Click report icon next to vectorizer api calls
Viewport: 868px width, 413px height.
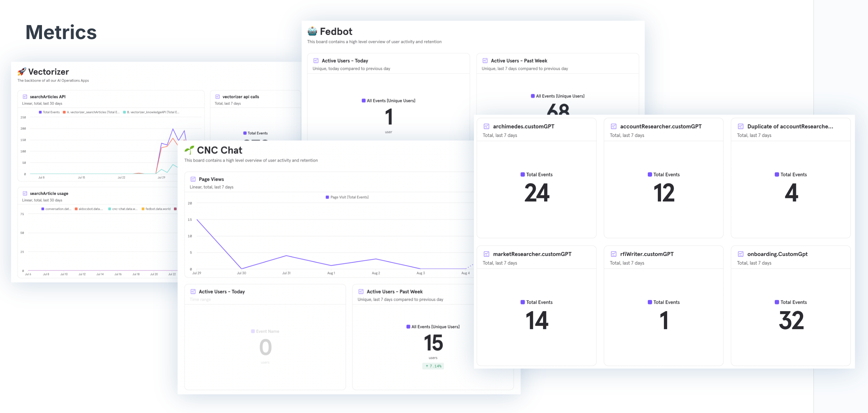pos(217,97)
